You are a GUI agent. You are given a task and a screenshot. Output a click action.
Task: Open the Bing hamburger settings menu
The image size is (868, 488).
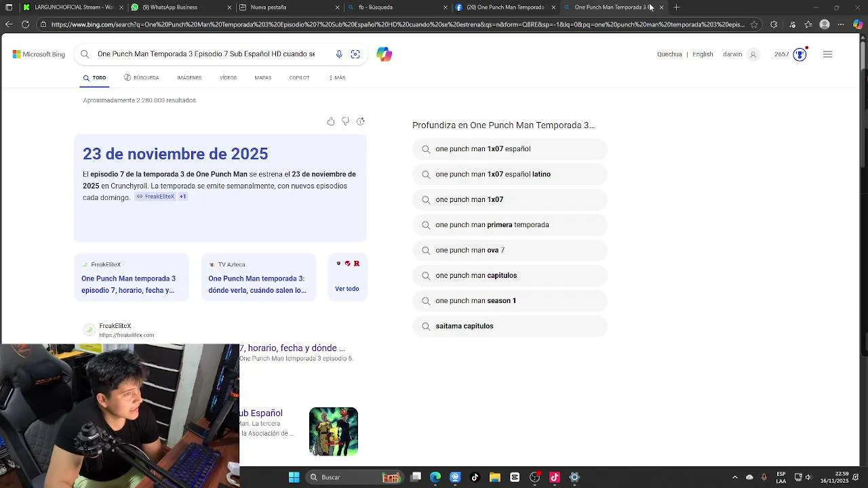pyautogui.click(x=827, y=54)
